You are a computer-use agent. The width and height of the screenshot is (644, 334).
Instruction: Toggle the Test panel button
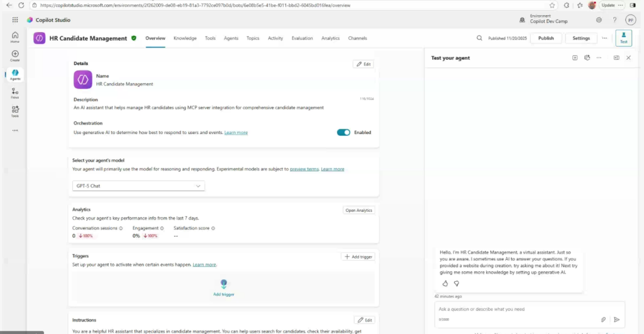tap(623, 38)
